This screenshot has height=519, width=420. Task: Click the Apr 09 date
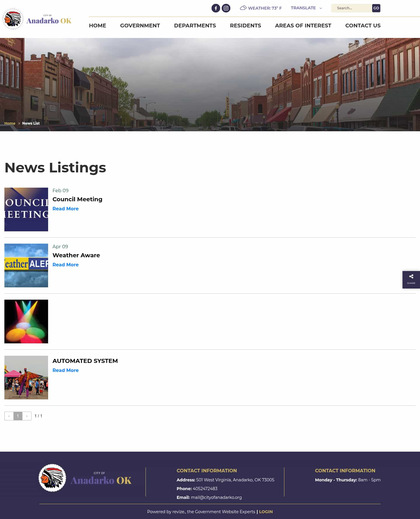tap(60, 247)
